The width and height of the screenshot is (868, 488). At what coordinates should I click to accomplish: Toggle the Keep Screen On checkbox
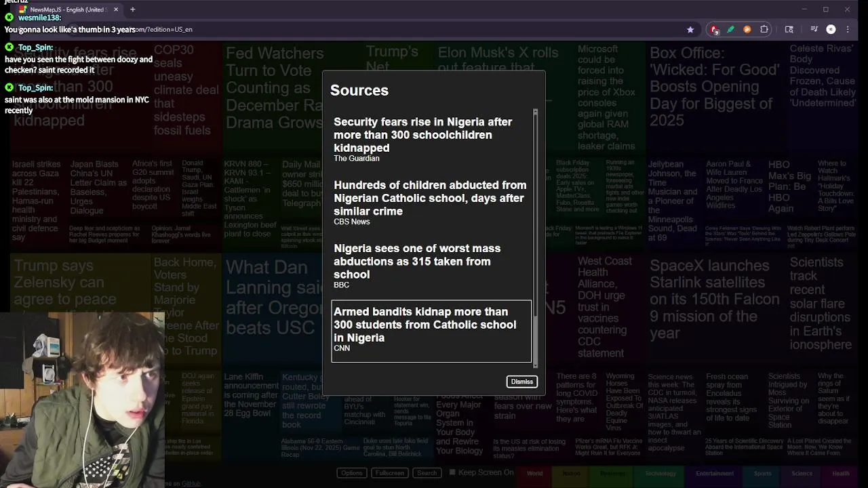pyautogui.click(x=452, y=472)
